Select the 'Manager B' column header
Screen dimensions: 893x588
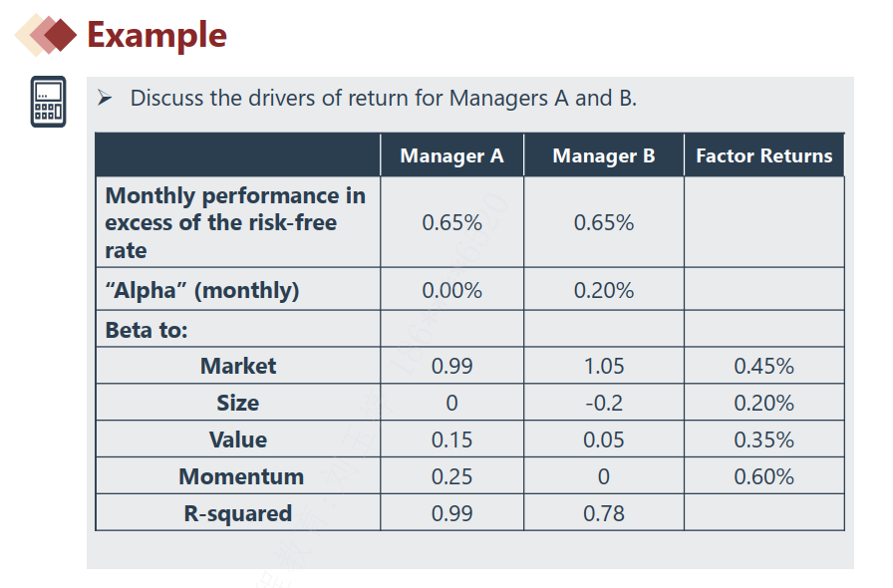coord(603,155)
